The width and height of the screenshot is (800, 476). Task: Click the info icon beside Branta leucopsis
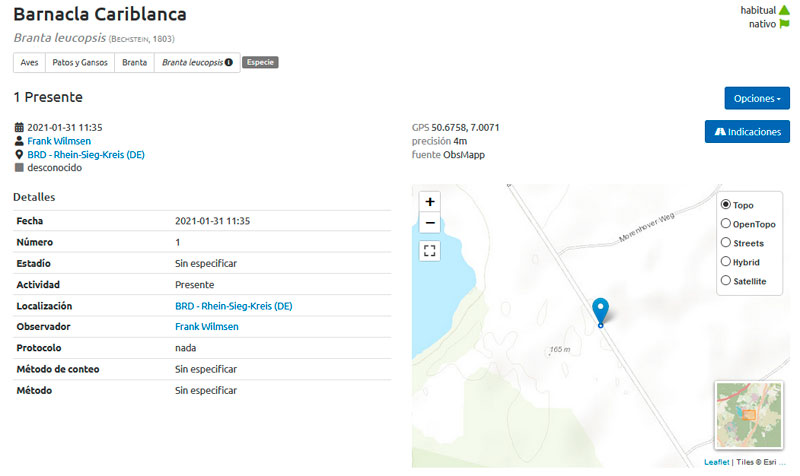coord(229,62)
